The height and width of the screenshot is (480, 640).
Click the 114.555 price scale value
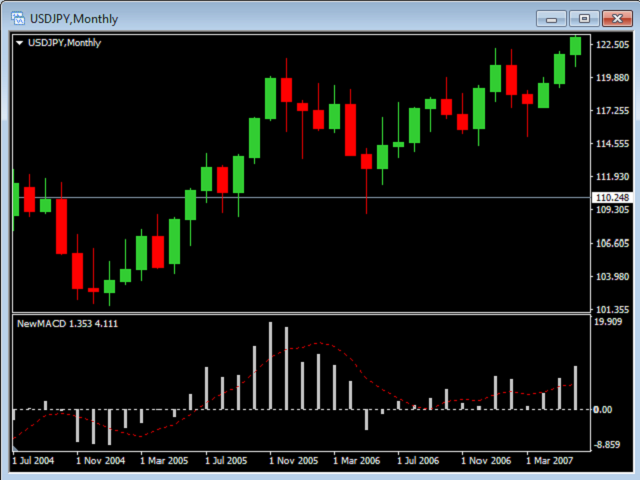point(612,144)
